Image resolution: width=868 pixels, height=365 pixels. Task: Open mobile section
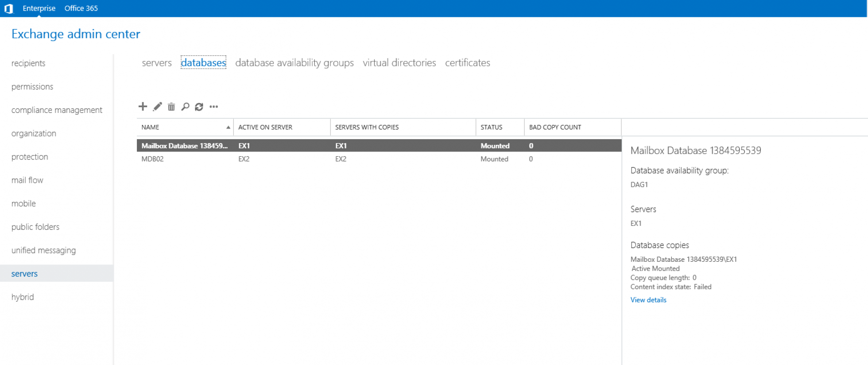click(x=23, y=204)
